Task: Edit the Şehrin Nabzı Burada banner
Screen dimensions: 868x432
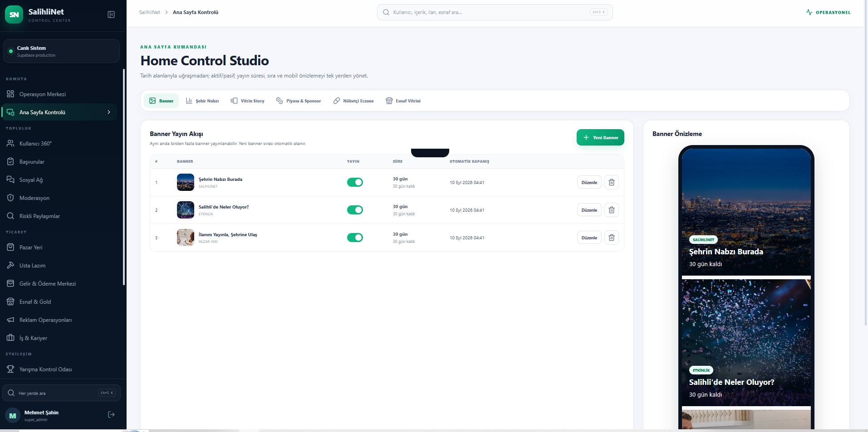Action: click(589, 182)
